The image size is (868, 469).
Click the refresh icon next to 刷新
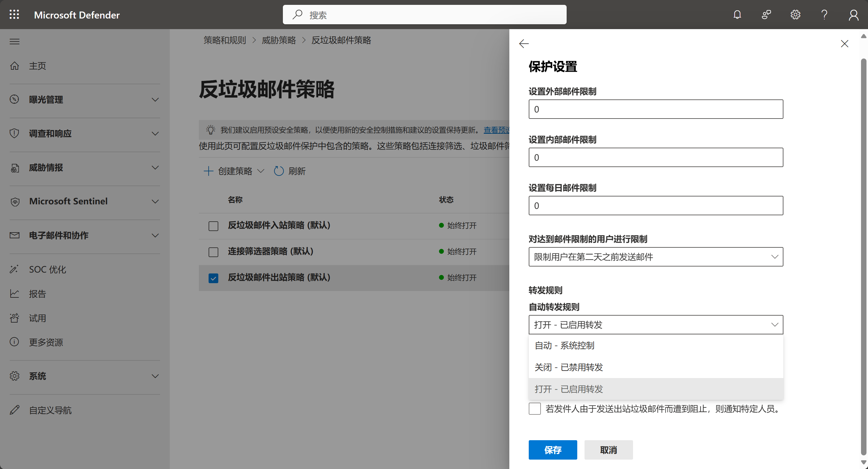pyautogui.click(x=279, y=171)
